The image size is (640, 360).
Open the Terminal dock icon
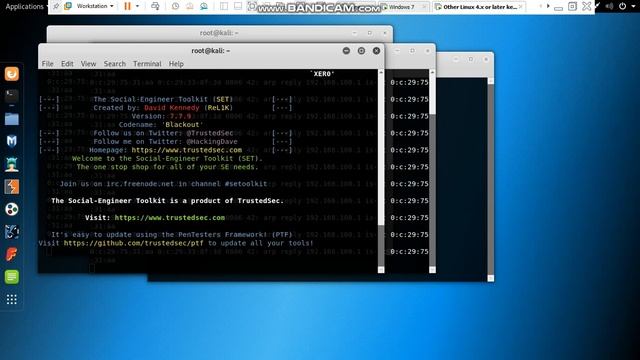click(x=11, y=96)
